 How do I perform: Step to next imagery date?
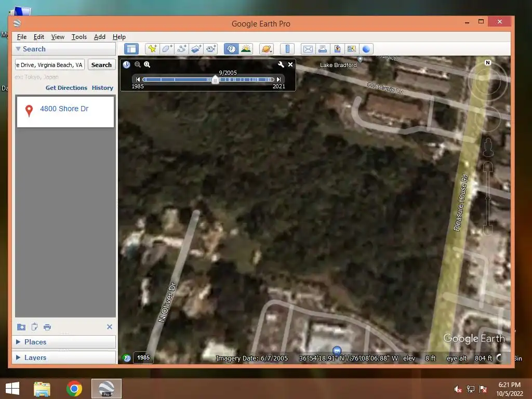[278, 79]
